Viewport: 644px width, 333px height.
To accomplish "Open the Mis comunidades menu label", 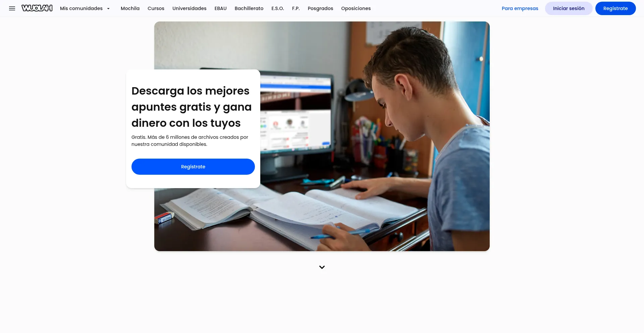I will [x=81, y=8].
